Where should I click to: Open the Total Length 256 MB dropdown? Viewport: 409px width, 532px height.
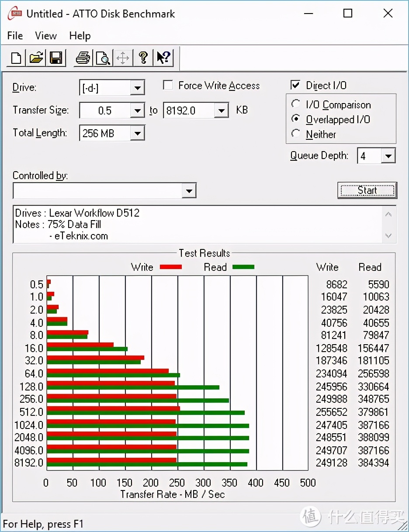click(137, 133)
